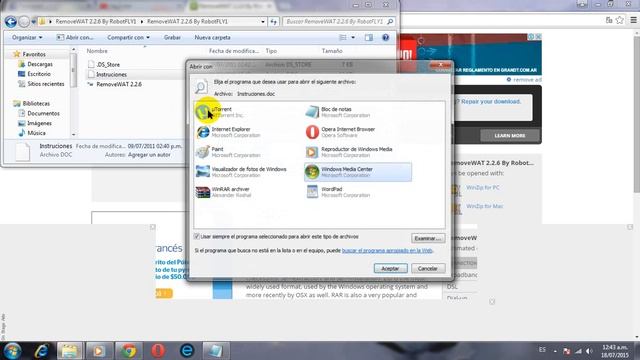Open the Organizar menu

pos(27,38)
